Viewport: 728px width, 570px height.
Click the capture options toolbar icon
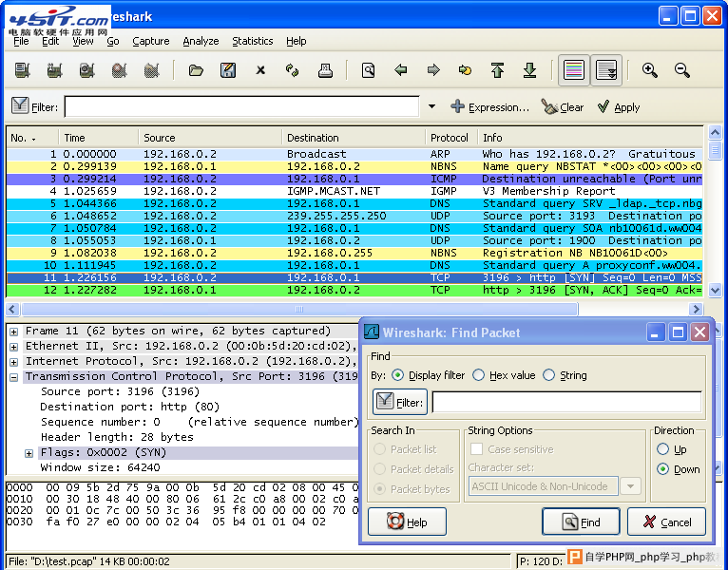pyautogui.click(x=55, y=70)
